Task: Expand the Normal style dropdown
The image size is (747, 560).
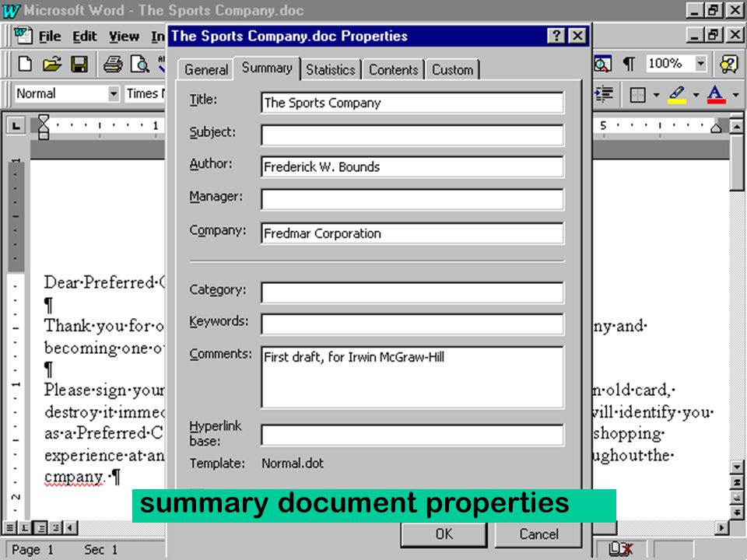Action: tap(114, 93)
